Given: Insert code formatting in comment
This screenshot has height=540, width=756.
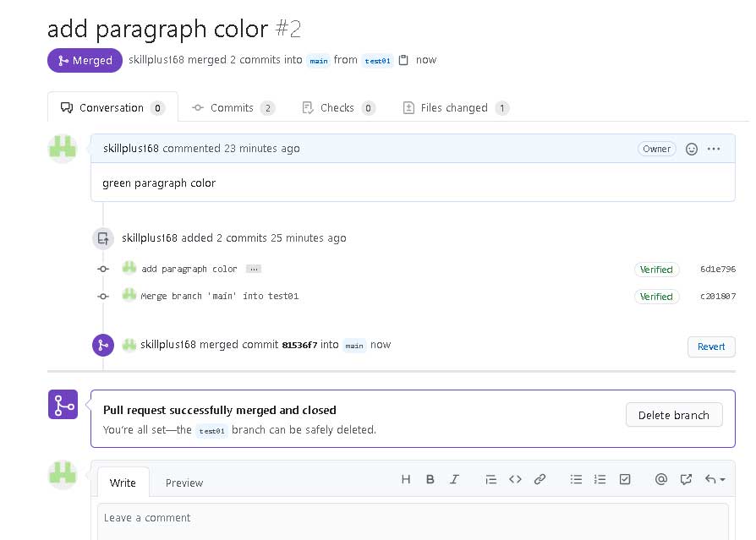Looking at the screenshot, I should pos(515,479).
